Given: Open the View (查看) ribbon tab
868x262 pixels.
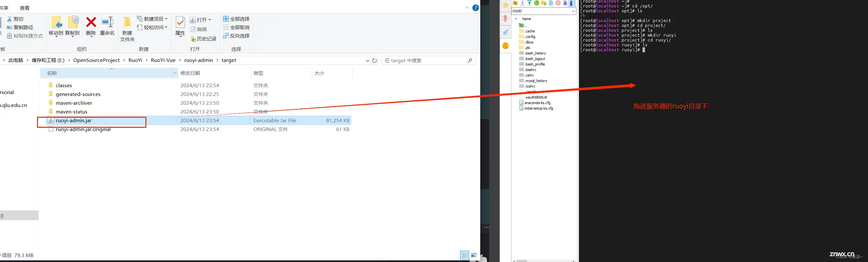Looking at the screenshot, I should point(24,8).
